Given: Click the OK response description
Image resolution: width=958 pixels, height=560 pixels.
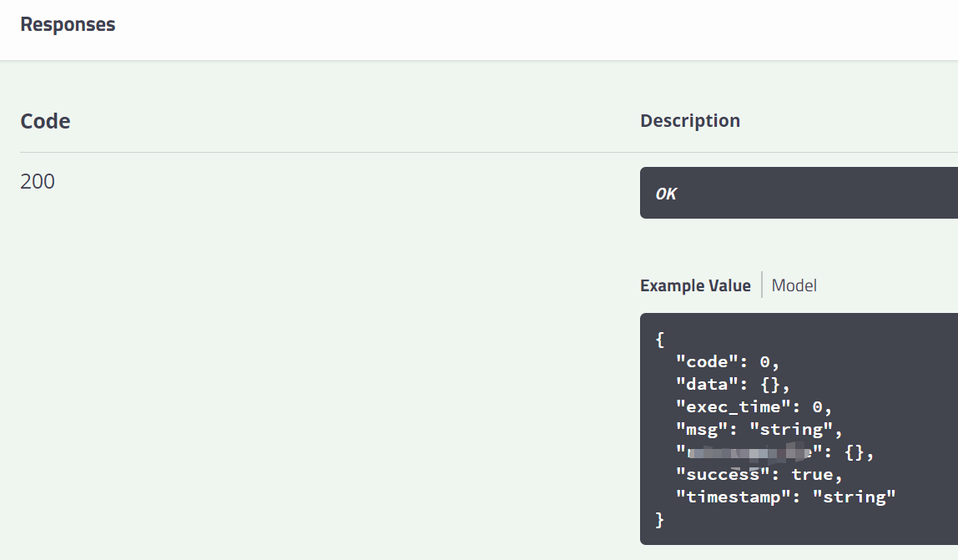Looking at the screenshot, I should coord(666,194).
